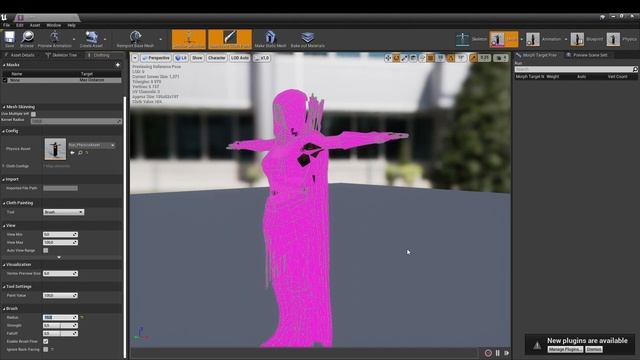Toggle Auto View Range checkbox
This screenshot has width=640, height=360.
(46, 250)
